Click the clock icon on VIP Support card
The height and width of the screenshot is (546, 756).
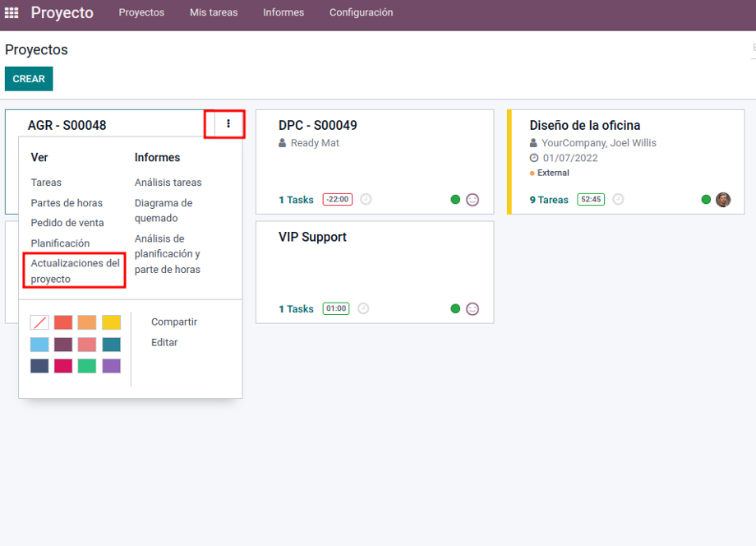(x=363, y=308)
